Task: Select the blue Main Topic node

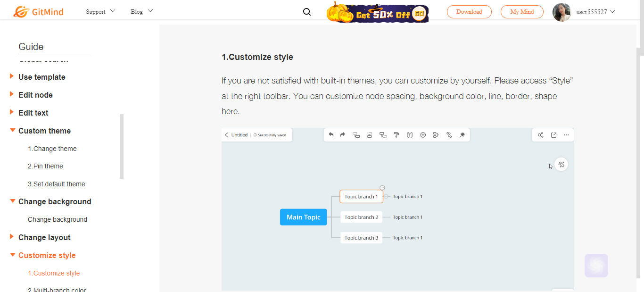Action: click(304, 217)
